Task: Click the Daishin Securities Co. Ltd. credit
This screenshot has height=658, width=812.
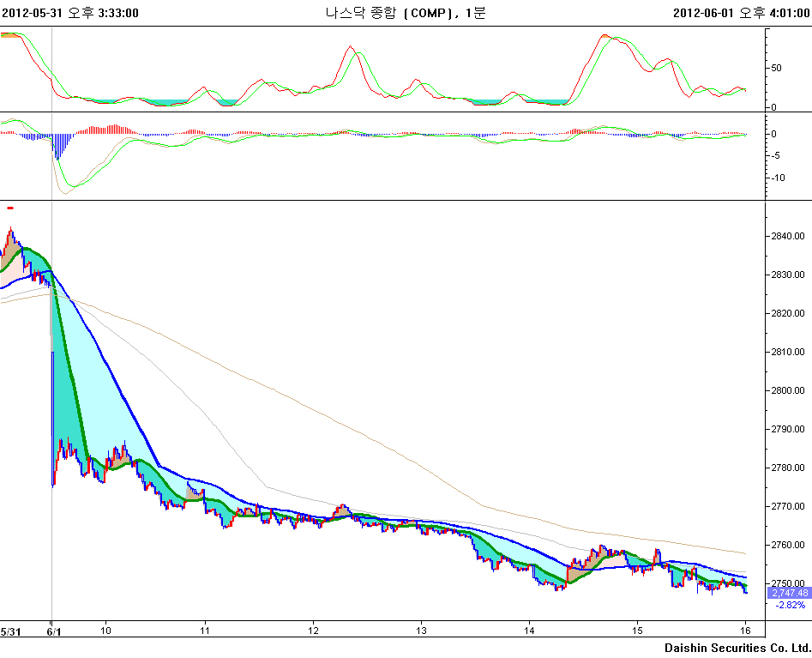Action: [737, 647]
